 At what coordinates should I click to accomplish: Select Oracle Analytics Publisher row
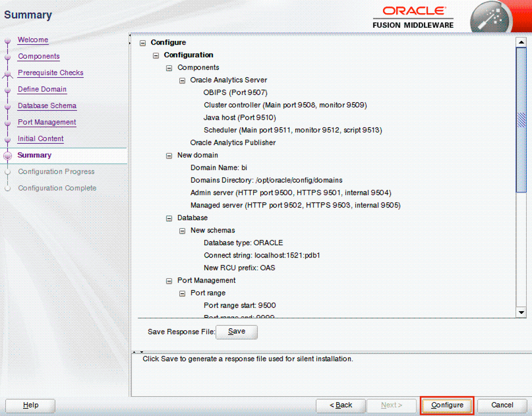pos(233,143)
